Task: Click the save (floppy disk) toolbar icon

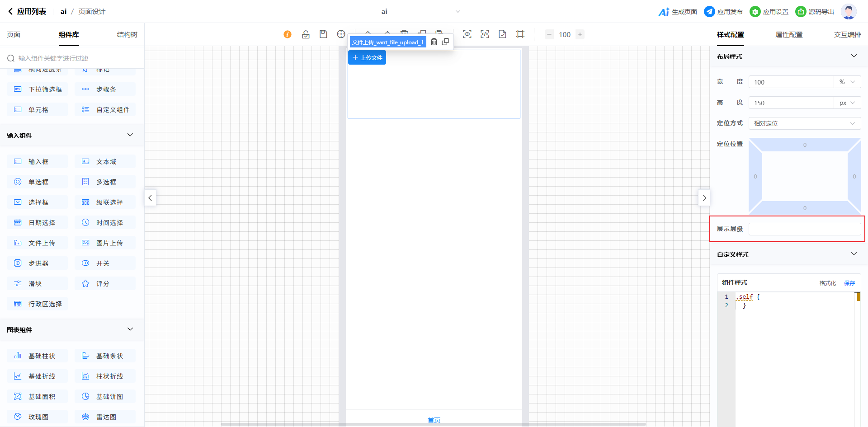Action: [x=323, y=34]
